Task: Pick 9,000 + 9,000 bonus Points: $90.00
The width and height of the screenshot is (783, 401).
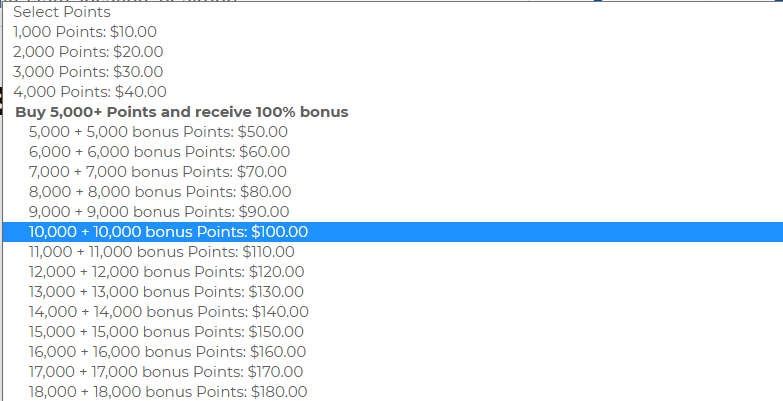Action: pyautogui.click(x=160, y=212)
